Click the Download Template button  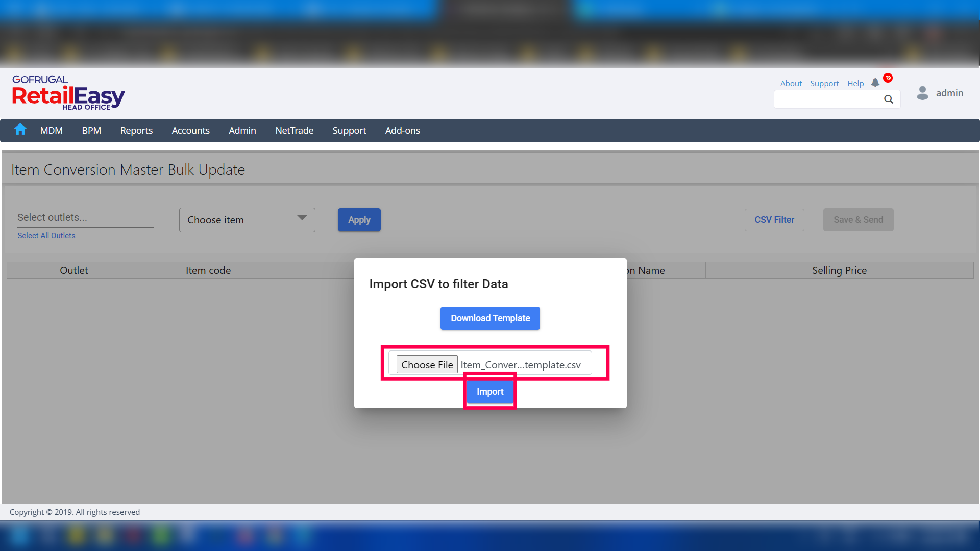coord(490,318)
